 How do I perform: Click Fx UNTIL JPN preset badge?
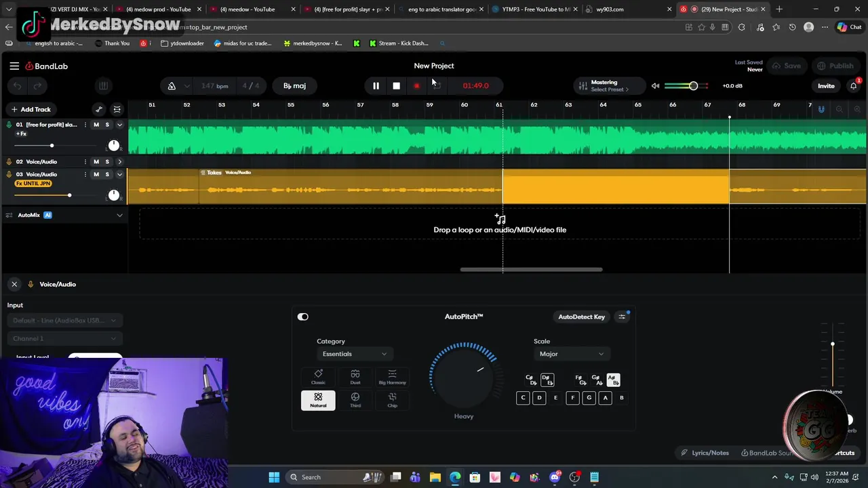pyautogui.click(x=33, y=184)
